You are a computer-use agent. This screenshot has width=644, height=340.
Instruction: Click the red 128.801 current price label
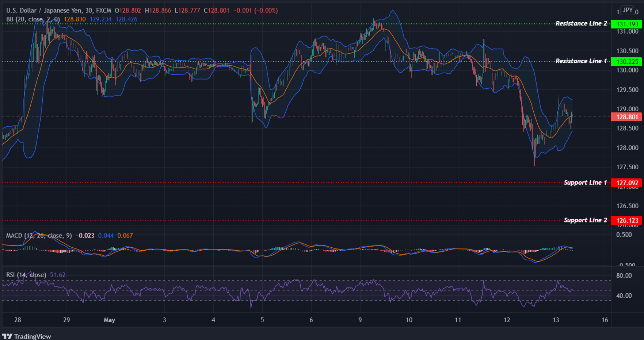click(x=626, y=117)
